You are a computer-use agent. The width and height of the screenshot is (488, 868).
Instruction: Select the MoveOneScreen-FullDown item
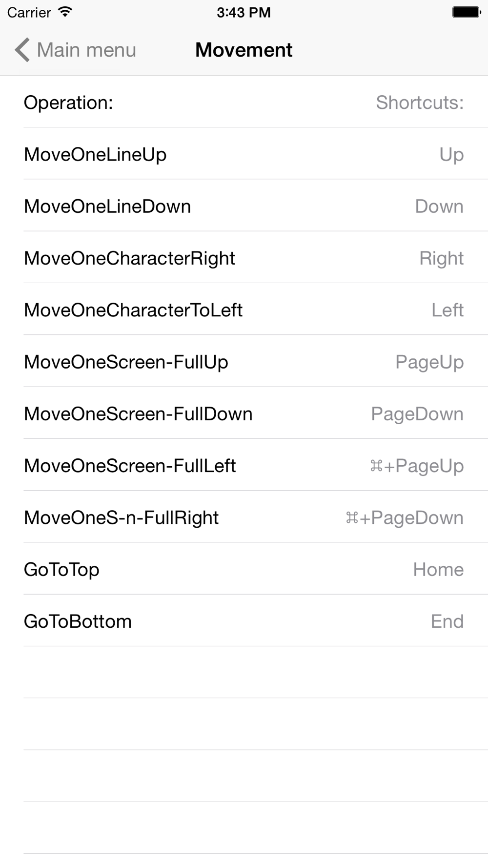[x=244, y=413]
